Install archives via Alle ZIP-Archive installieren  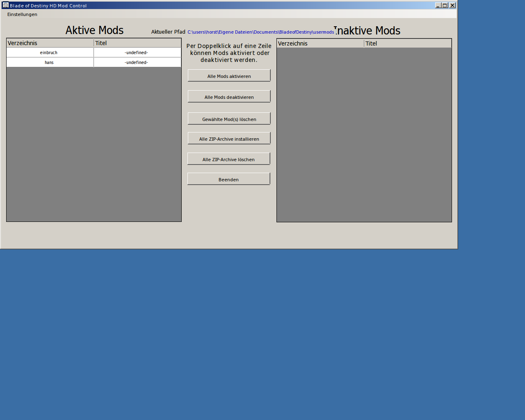229,138
